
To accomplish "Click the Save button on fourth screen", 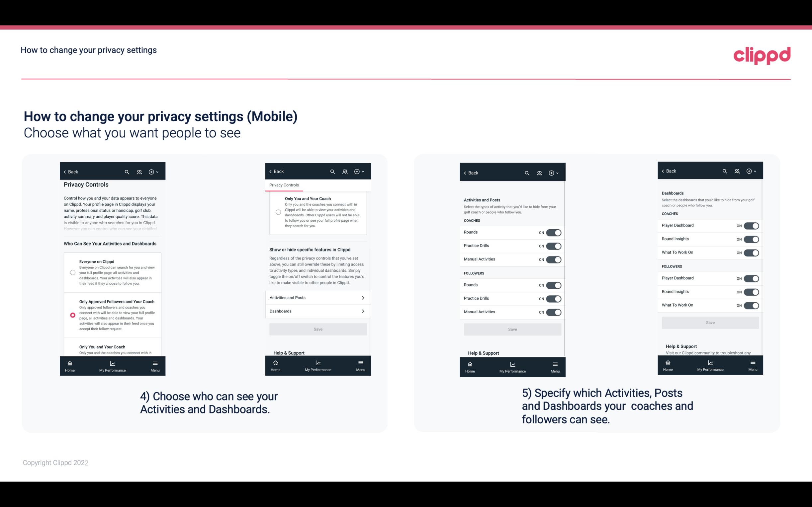I will [x=710, y=323].
